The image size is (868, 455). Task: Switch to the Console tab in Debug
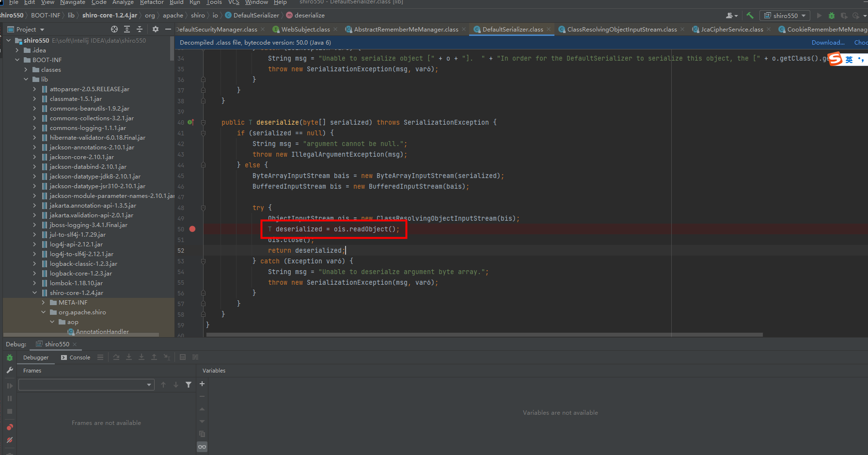(x=76, y=357)
